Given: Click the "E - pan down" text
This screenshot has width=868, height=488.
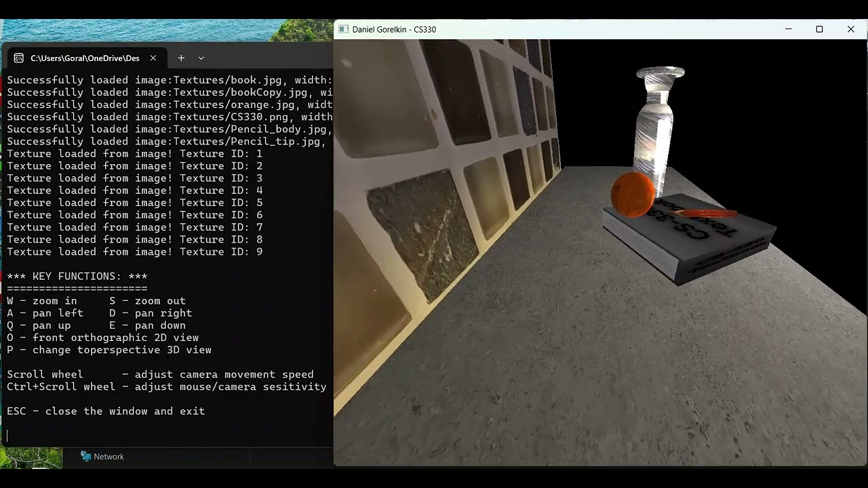Looking at the screenshot, I should [147, 325].
